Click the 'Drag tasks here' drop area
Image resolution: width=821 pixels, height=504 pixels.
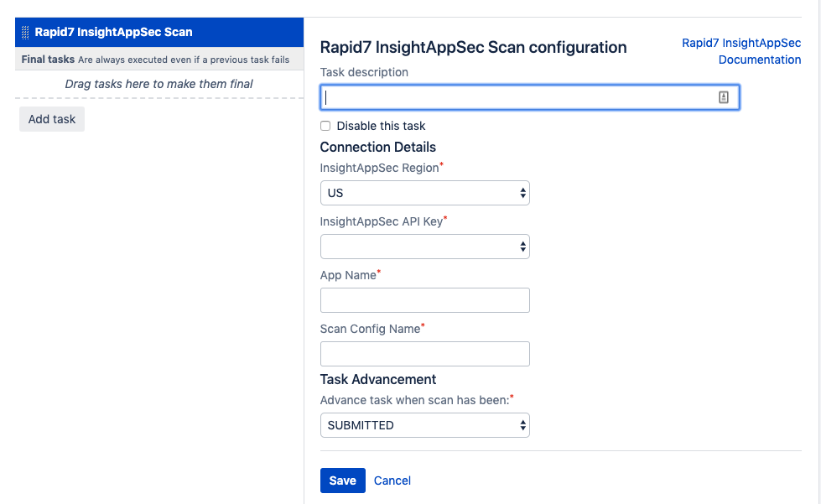coord(159,84)
